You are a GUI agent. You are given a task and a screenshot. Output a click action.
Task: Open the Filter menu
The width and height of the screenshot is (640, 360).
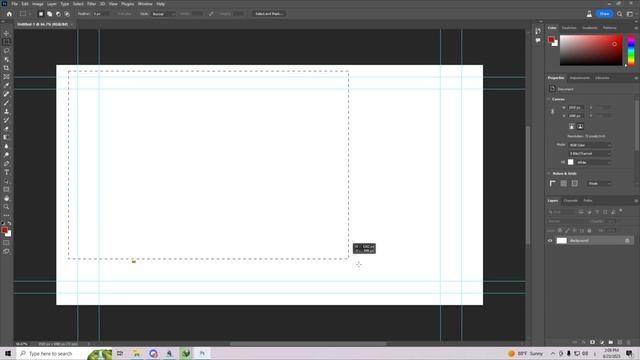tap(91, 4)
